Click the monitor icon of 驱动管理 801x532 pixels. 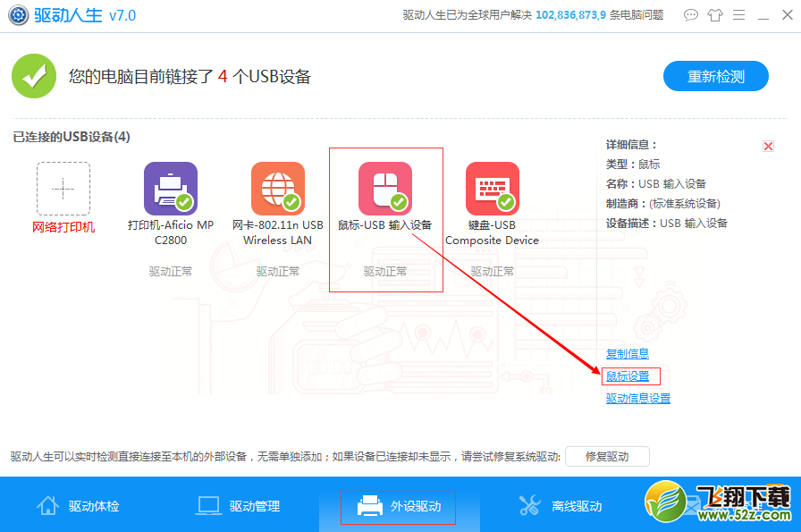coord(208,506)
